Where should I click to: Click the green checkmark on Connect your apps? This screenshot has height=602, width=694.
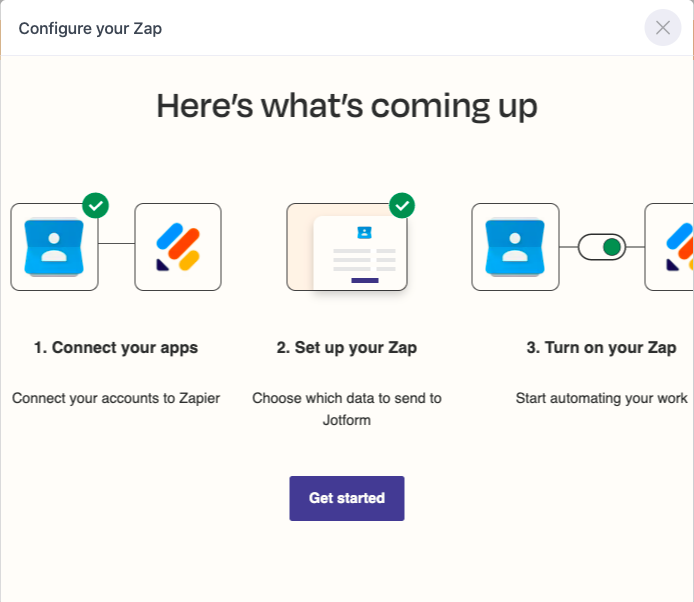[x=96, y=205]
